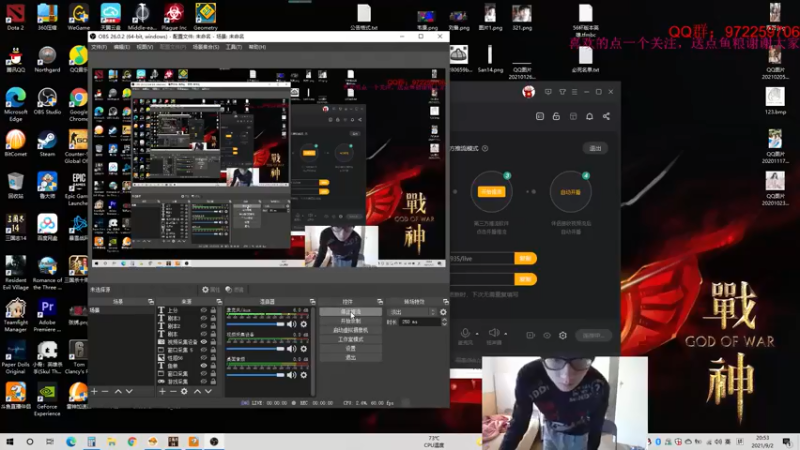Click the unlock padlock icon in streaming app

pyautogui.click(x=556, y=116)
